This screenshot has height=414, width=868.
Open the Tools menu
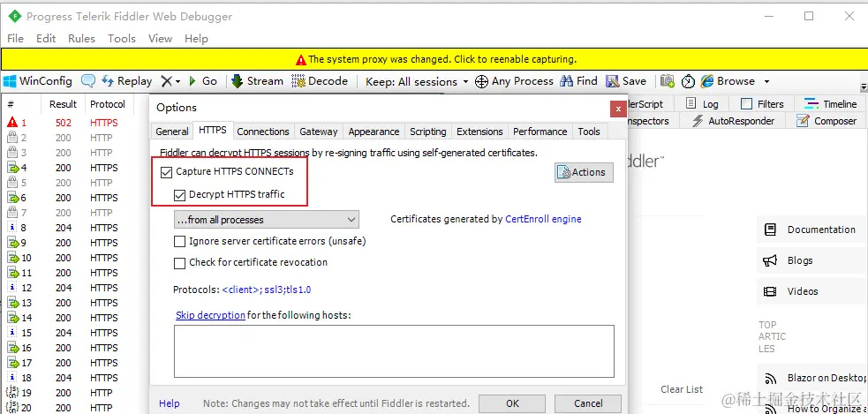122,39
